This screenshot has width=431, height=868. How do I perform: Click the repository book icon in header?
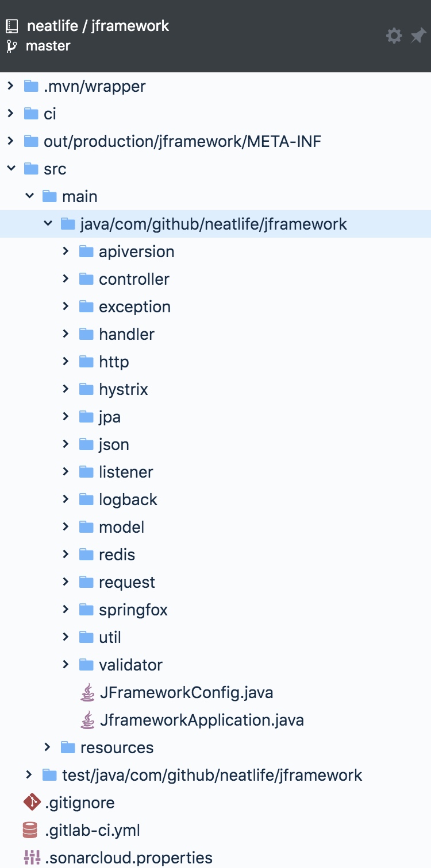tap(12, 26)
